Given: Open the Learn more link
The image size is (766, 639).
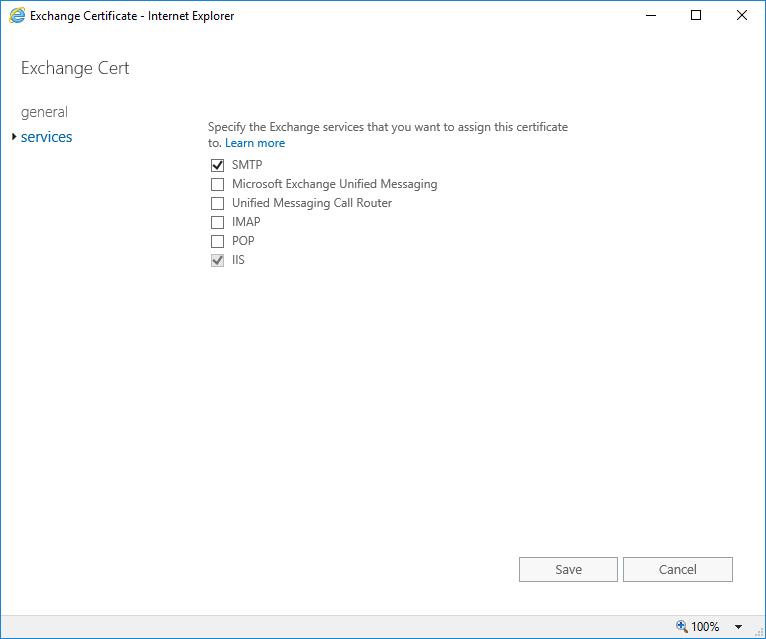Looking at the screenshot, I should (255, 143).
